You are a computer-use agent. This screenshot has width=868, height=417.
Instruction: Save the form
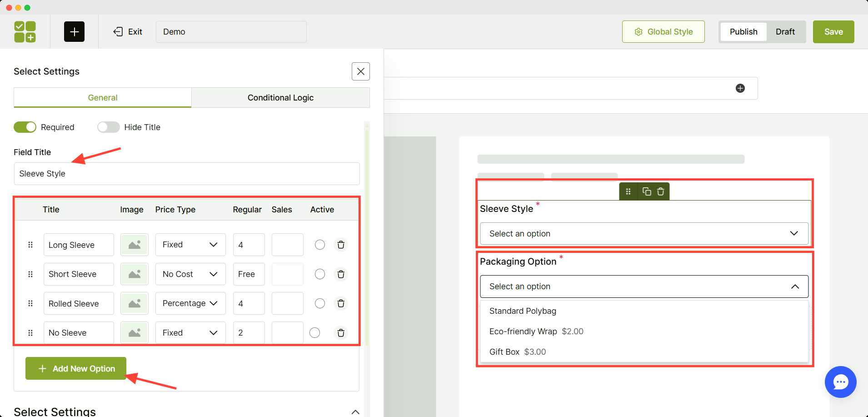pyautogui.click(x=833, y=32)
